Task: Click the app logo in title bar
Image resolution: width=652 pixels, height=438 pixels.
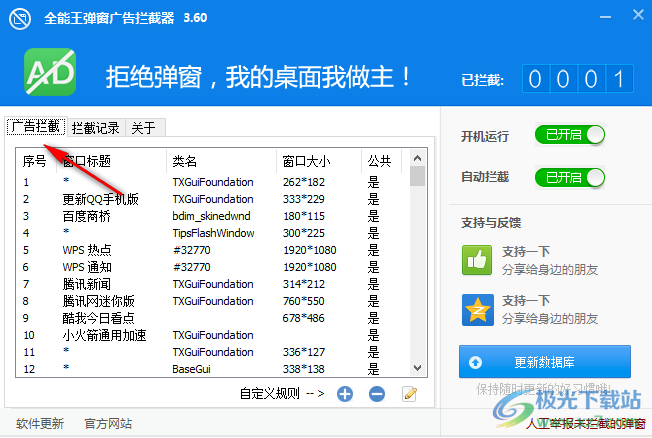Action: pyautogui.click(x=20, y=19)
